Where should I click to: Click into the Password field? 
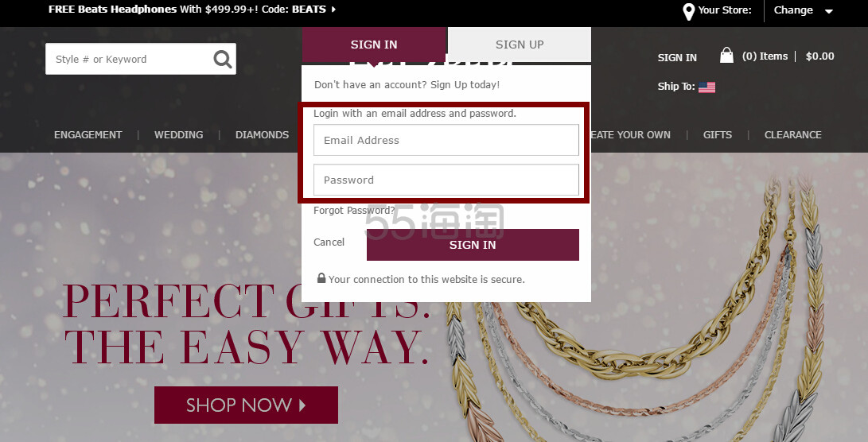coord(446,180)
